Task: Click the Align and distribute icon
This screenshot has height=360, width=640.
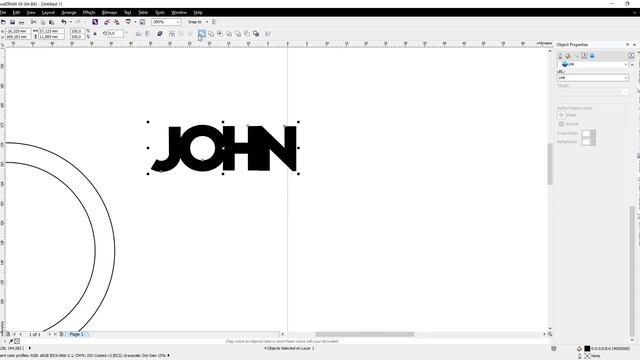Action: point(268,34)
